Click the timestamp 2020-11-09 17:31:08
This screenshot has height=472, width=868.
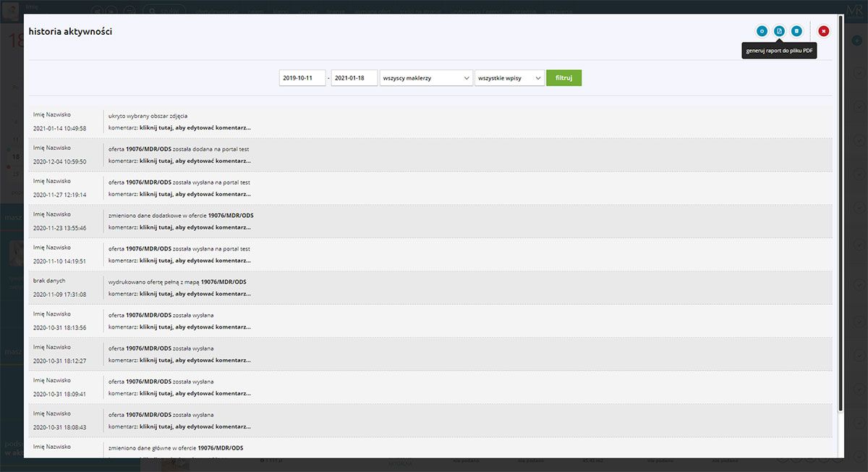click(60, 295)
